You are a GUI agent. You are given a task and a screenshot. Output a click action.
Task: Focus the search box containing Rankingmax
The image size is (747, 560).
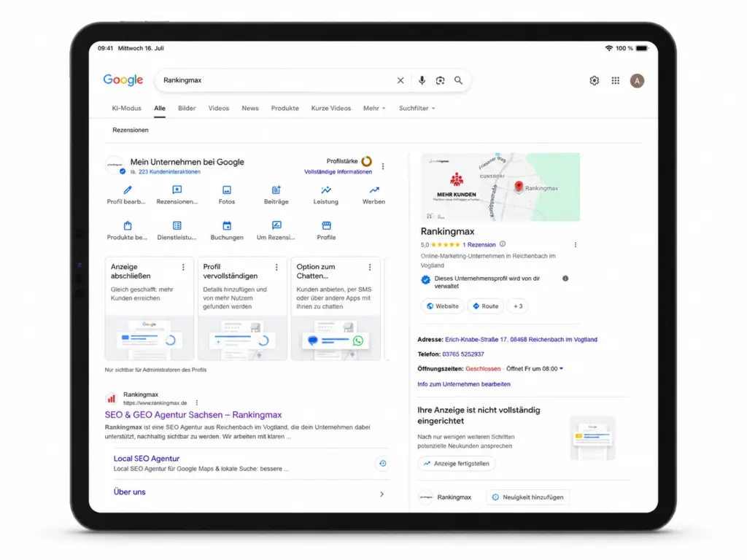[276, 80]
